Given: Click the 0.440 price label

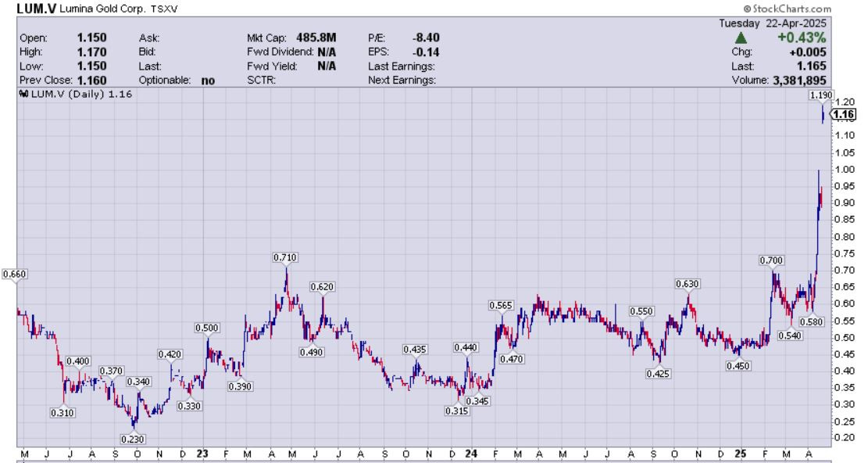Looking at the screenshot, I should point(465,348).
